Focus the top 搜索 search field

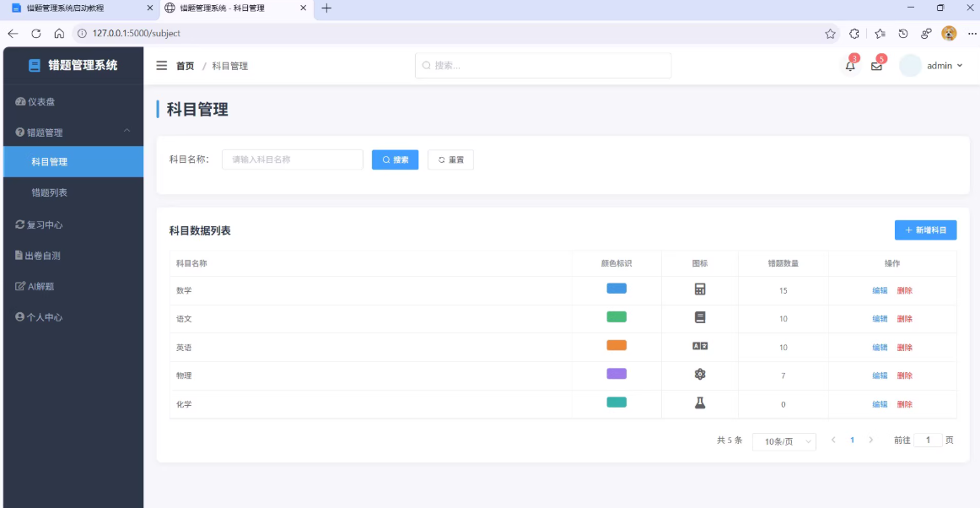pyautogui.click(x=543, y=65)
